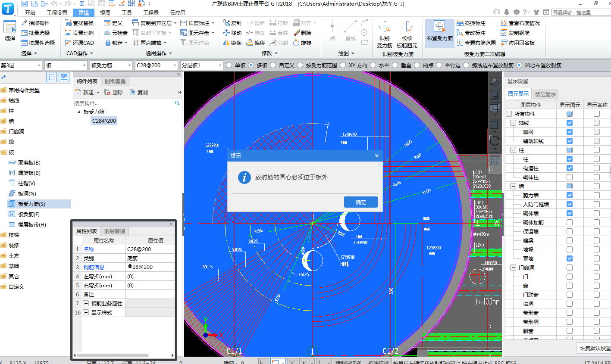Viewport: 611px width, 364px height.
Task: Toggle 轴网 display checkbox
Action: pos(570,132)
